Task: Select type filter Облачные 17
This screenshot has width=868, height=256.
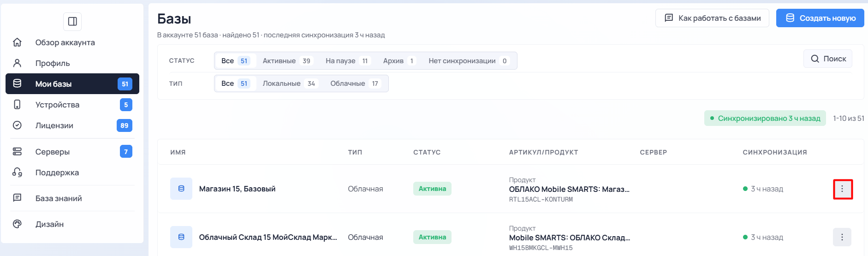Action: click(x=356, y=83)
